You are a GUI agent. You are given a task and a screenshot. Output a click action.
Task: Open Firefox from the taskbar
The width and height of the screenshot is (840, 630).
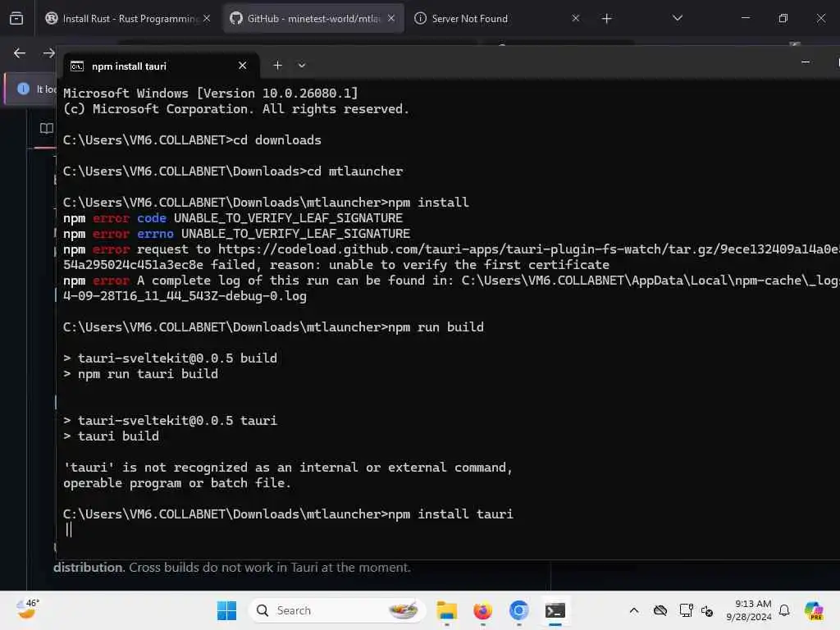point(482,610)
